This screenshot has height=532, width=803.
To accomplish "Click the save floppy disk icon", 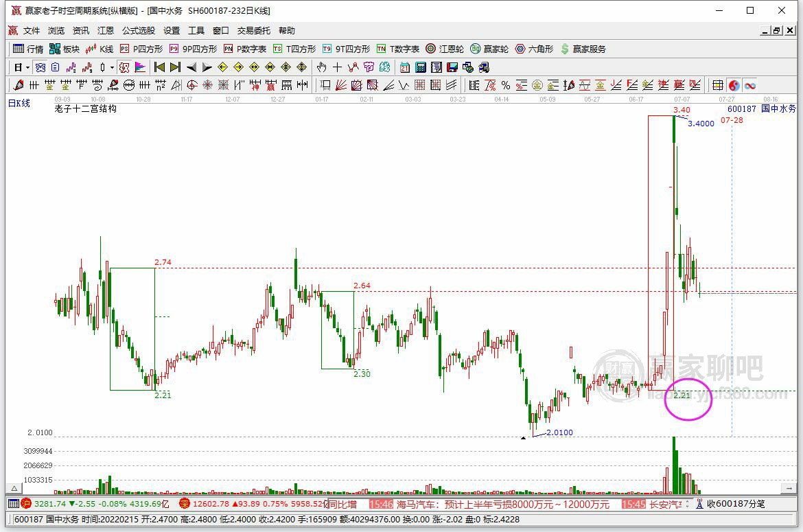I will [x=452, y=67].
